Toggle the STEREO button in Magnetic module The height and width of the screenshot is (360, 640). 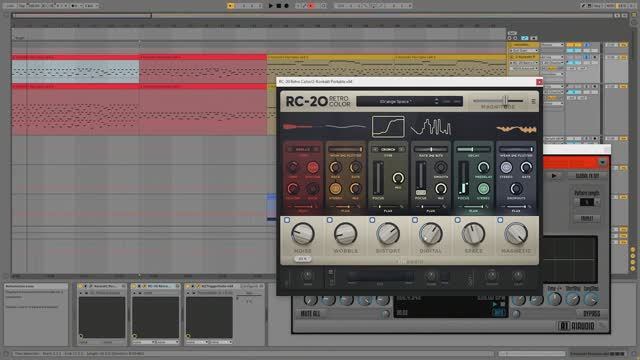[506, 167]
